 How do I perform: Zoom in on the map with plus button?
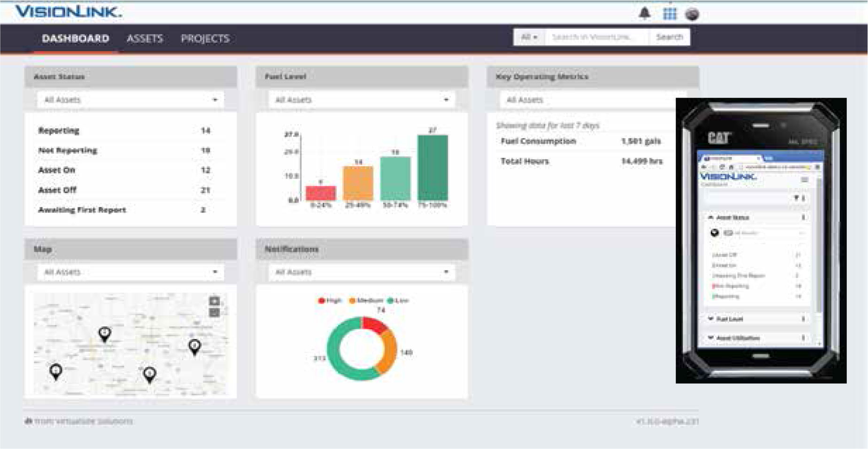[x=214, y=301]
